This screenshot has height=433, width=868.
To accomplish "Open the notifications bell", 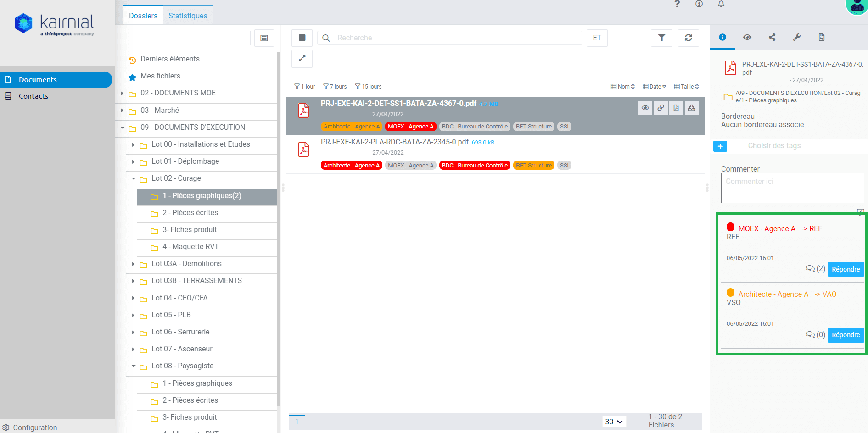I will [721, 4].
